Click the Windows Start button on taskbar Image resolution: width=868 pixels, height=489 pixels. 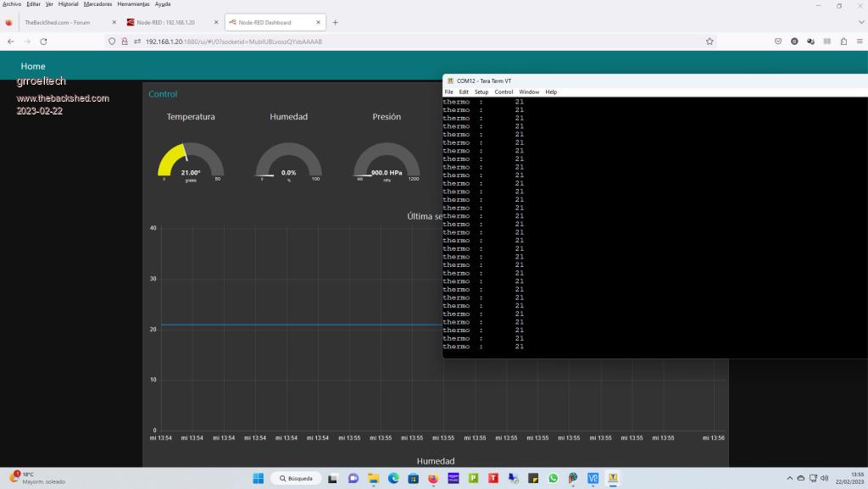click(x=258, y=478)
